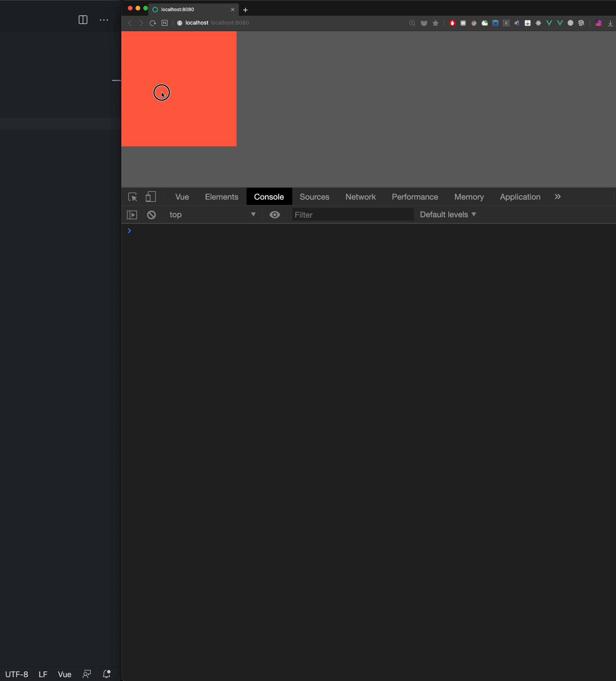The height and width of the screenshot is (681, 616).
Task: Split the editor with the layout icon
Action: pos(83,20)
